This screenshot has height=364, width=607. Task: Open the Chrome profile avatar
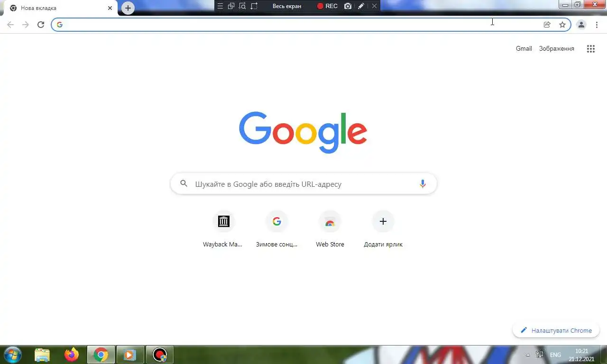click(581, 25)
